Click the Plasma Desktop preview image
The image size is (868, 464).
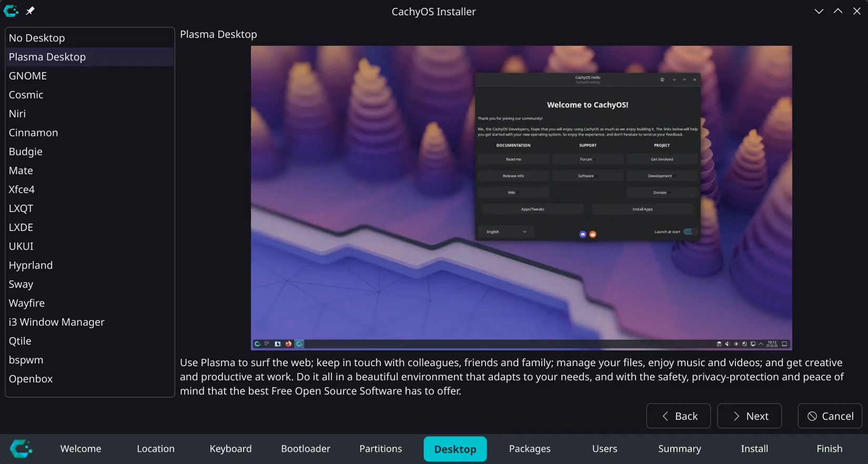click(521, 198)
